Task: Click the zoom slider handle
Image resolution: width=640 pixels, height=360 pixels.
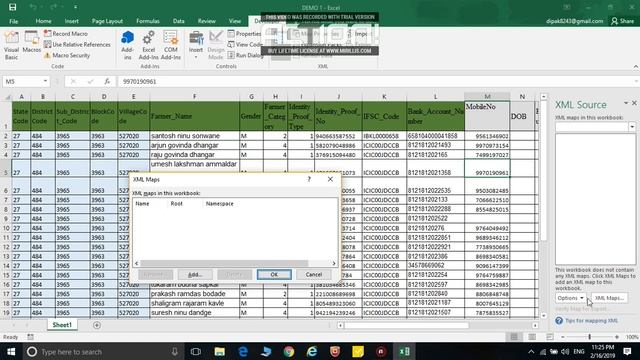Action: click(589, 337)
